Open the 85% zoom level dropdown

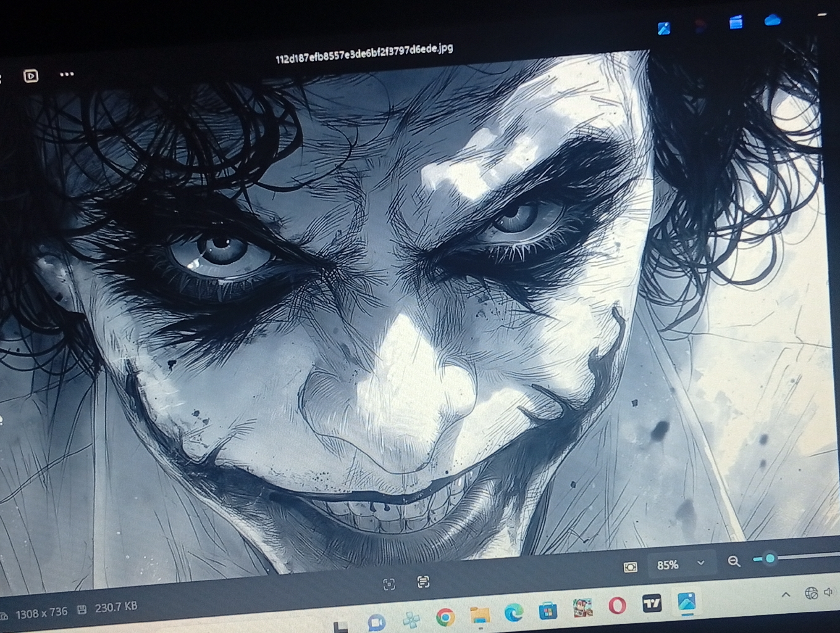(680, 564)
